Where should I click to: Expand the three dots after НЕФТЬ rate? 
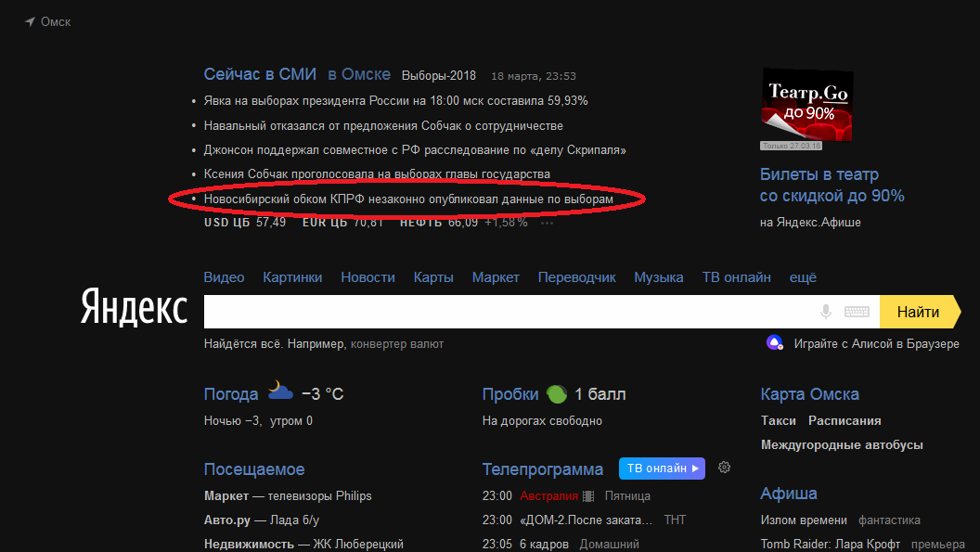(547, 223)
